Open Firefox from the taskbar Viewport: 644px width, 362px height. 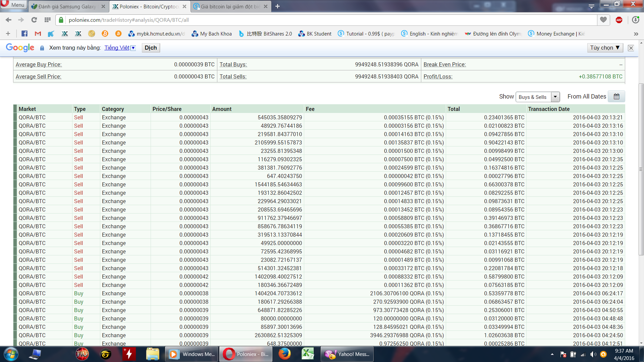[x=284, y=354]
